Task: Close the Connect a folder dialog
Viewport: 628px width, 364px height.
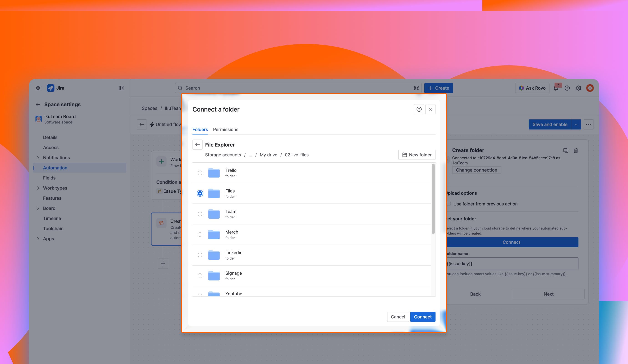Action: tap(430, 109)
